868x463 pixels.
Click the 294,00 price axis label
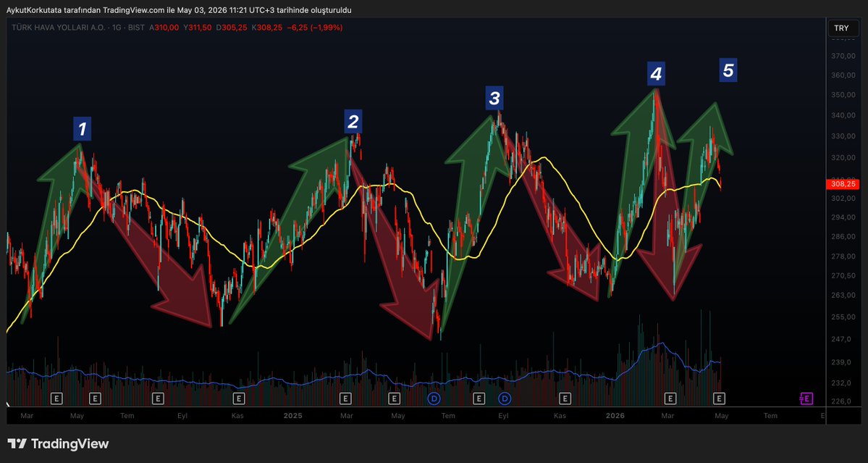click(x=843, y=217)
